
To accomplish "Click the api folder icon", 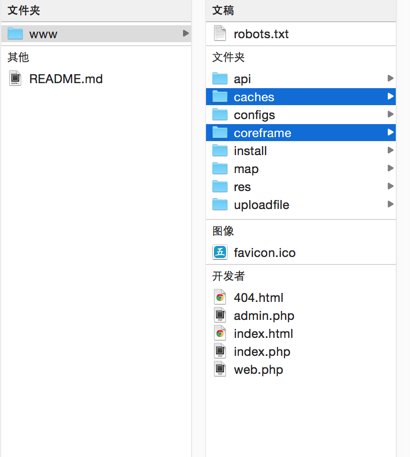I will click(220, 79).
